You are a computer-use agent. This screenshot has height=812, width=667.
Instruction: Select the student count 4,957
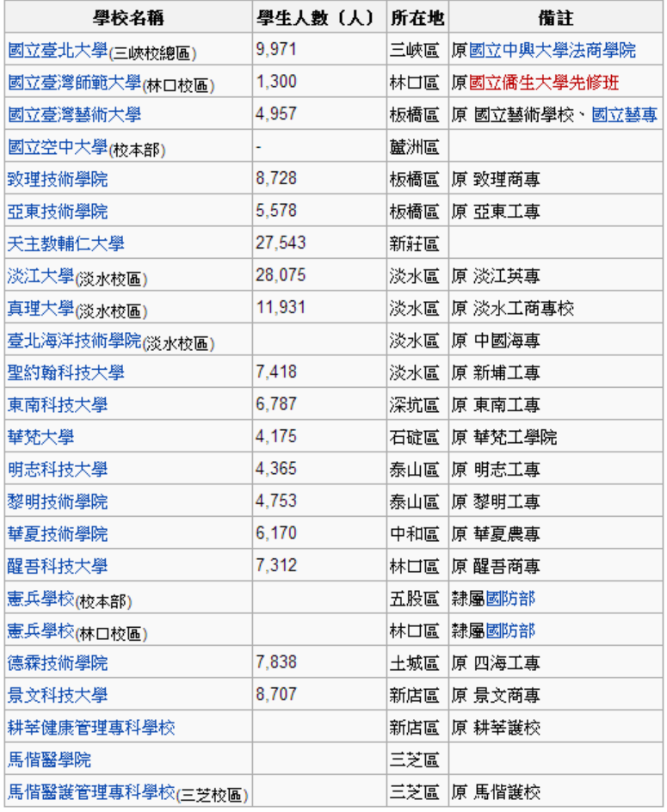point(275,114)
